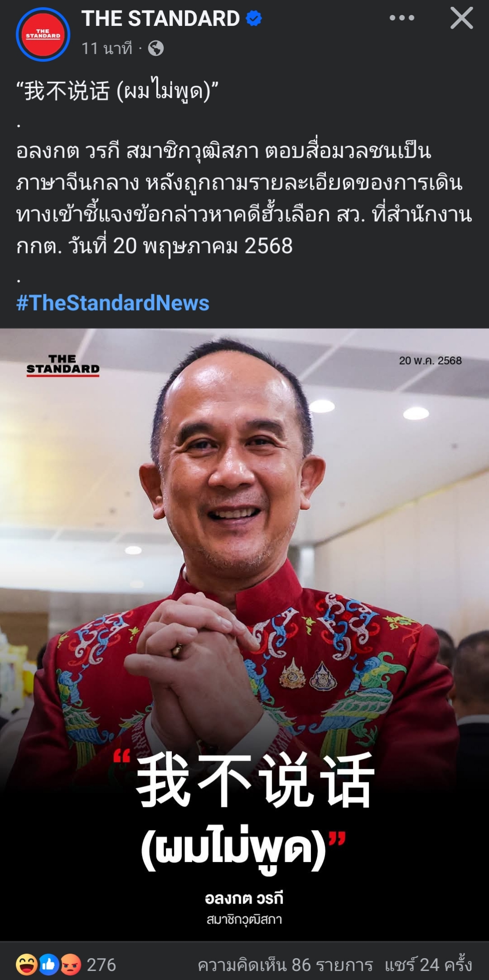
Task: Tap the blue like reaction icon
Action: (x=49, y=965)
